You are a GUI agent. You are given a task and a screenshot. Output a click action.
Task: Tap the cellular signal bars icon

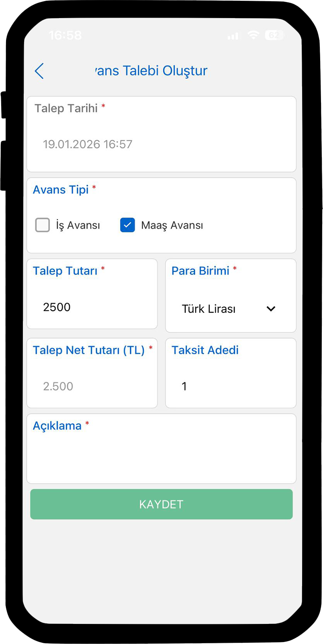tap(233, 37)
